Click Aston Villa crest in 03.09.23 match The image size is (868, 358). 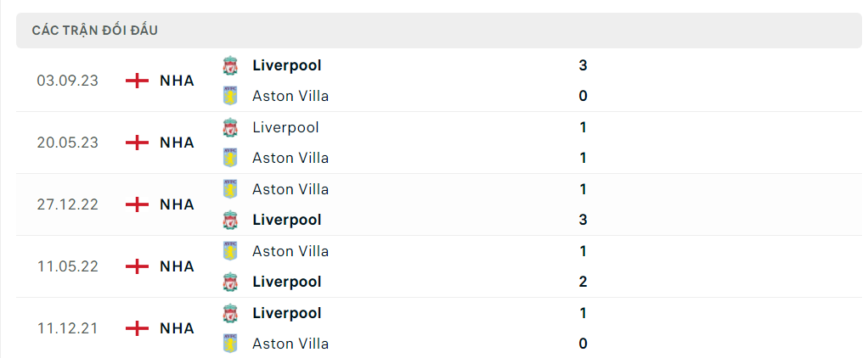click(x=230, y=96)
